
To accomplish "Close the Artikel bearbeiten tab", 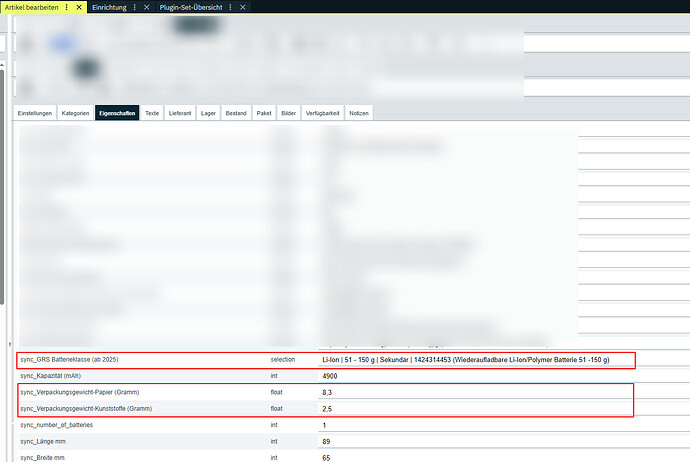I will click(x=80, y=7).
